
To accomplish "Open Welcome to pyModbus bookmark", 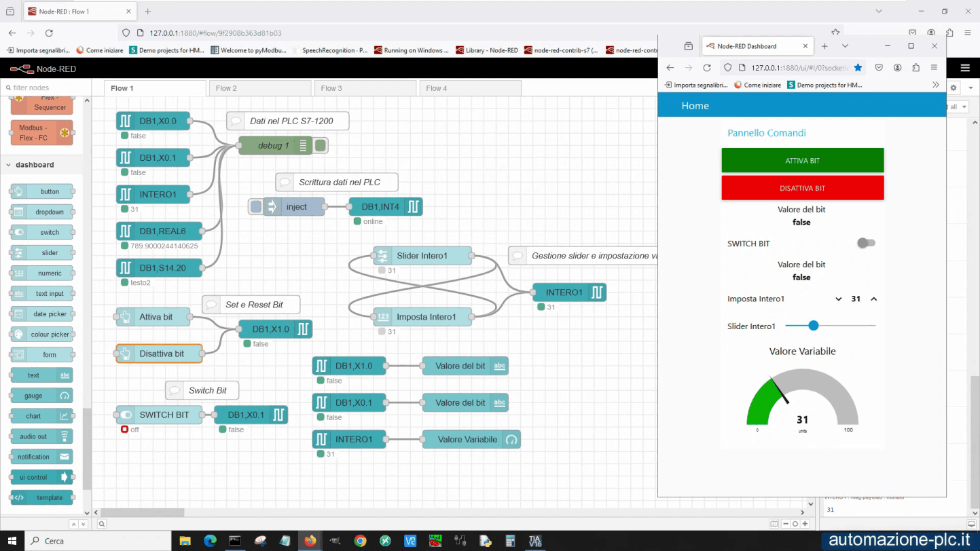I will click(249, 50).
